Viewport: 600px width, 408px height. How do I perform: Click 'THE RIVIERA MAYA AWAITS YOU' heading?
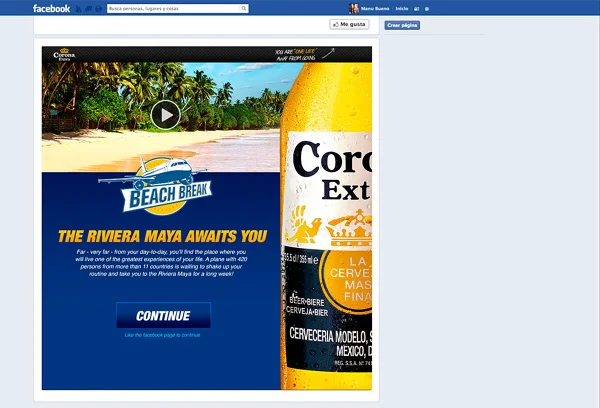162,236
